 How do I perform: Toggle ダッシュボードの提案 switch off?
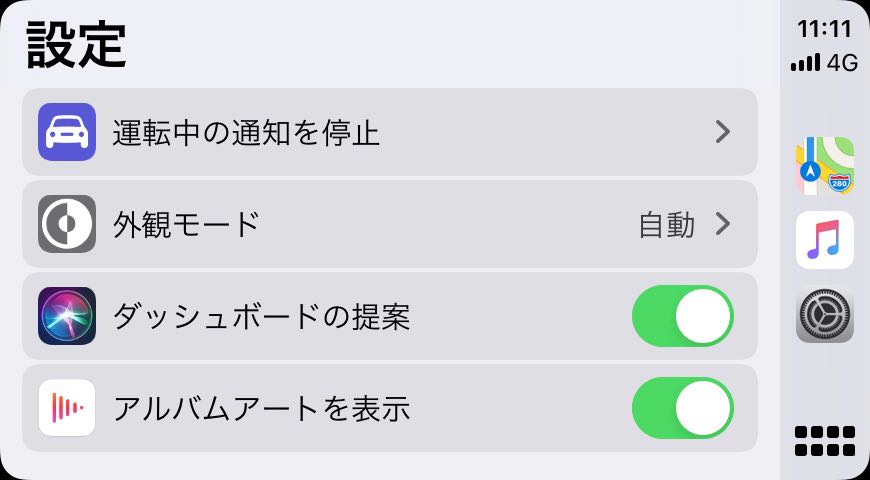click(683, 316)
